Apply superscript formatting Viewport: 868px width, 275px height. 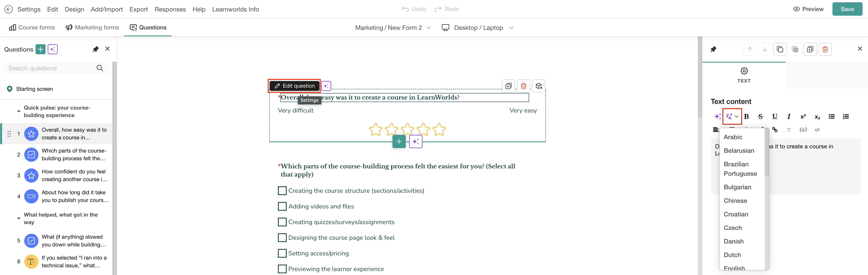[803, 116]
